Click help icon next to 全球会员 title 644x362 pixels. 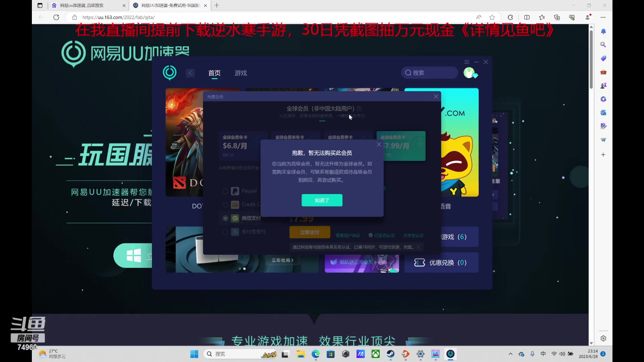pos(359,109)
